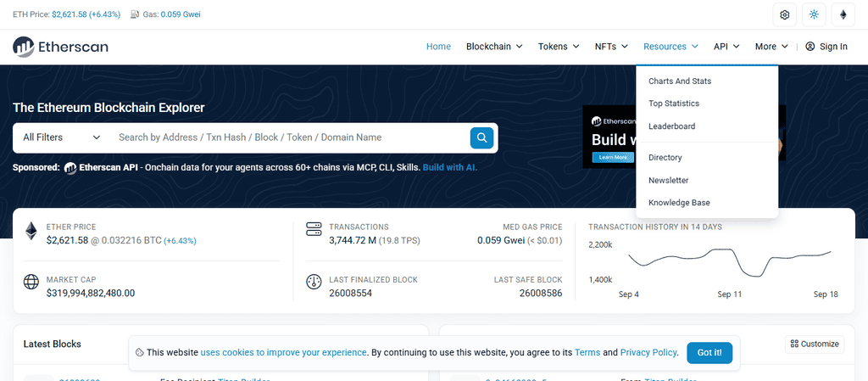Viewport: 868px width, 381px height.
Task: Expand the More menu
Action: tap(771, 47)
